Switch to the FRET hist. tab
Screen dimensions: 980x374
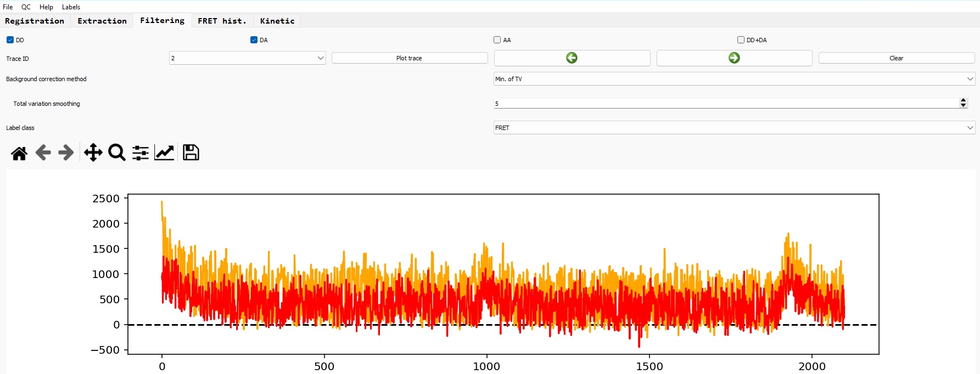click(222, 21)
